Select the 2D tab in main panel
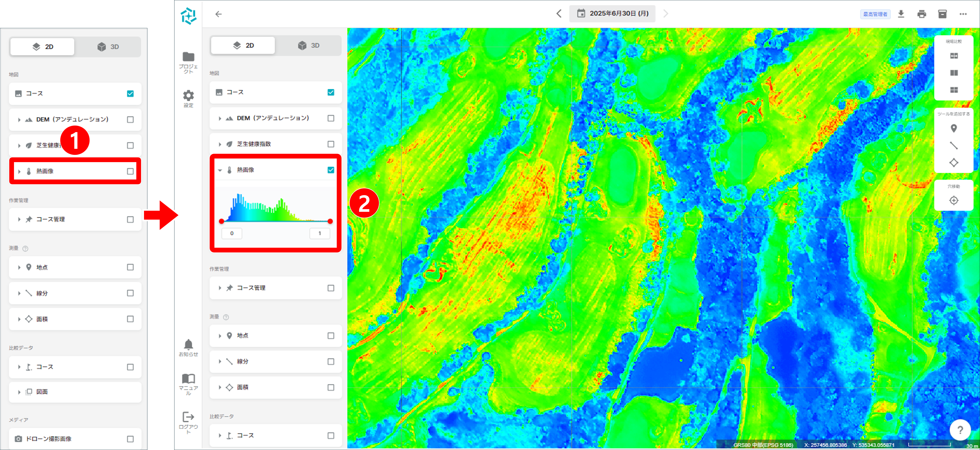Screen dimensions: 980x450 pos(243,45)
